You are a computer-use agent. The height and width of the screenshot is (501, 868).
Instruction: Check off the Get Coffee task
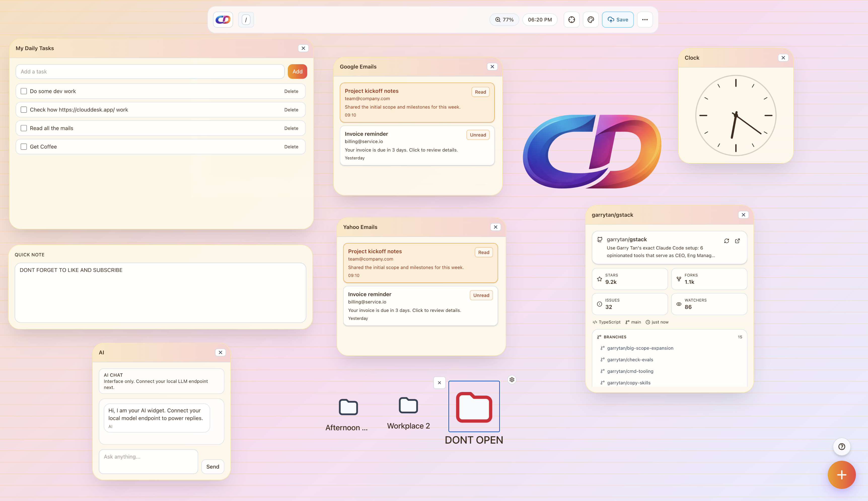coord(23,146)
